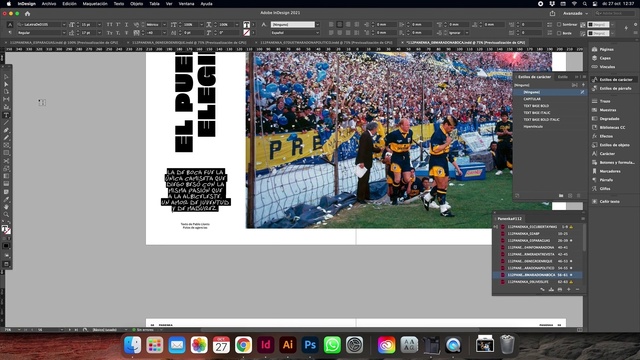Screen dimensions: 640x360
Task: Open the Archivo menu
Action: point(49,4)
